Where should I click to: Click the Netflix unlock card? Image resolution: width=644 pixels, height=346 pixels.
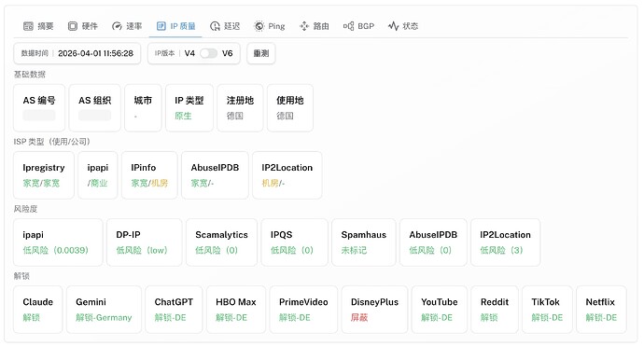pyautogui.click(x=601, y=310)
